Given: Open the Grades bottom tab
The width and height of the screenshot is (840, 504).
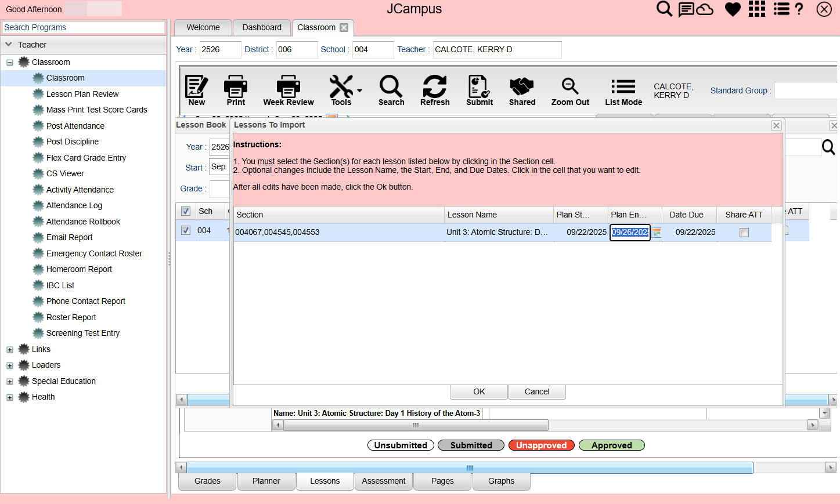Looking at the screenshot, I should pyautogui.click(x=207, y=481).
